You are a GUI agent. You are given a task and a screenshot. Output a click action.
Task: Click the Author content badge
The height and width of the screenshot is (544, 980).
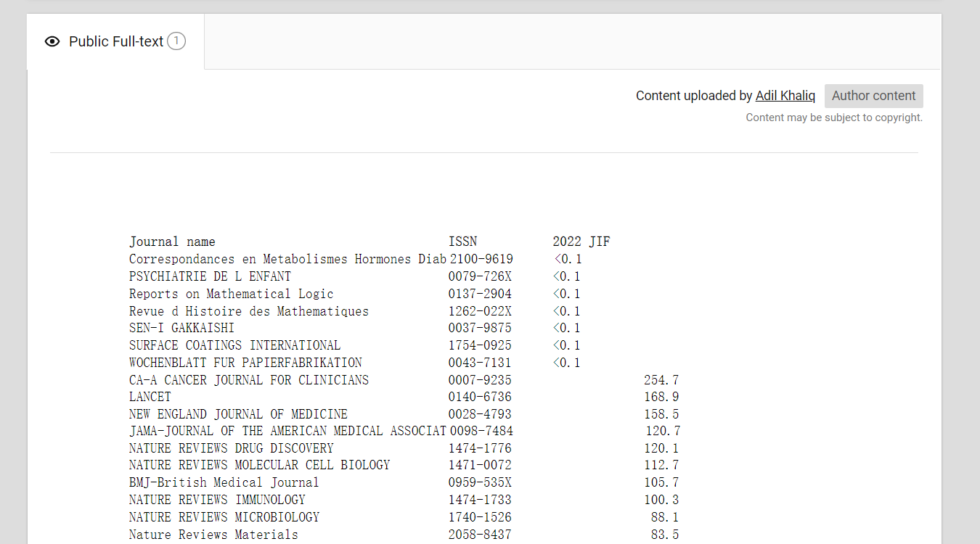874,96
